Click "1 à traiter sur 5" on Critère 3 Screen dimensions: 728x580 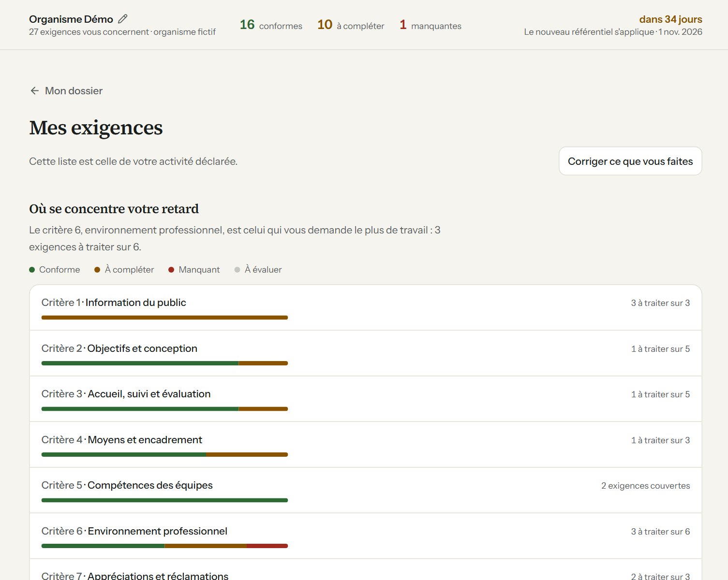pos(660,394)
